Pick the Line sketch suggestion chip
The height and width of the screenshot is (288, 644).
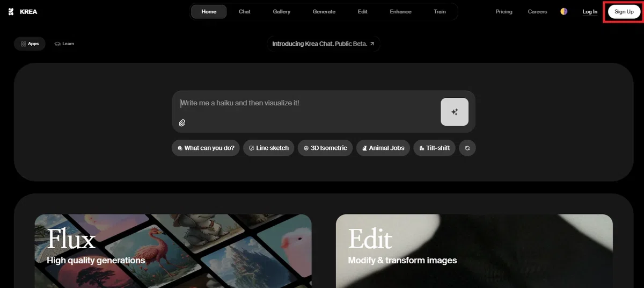pos(269,148)
